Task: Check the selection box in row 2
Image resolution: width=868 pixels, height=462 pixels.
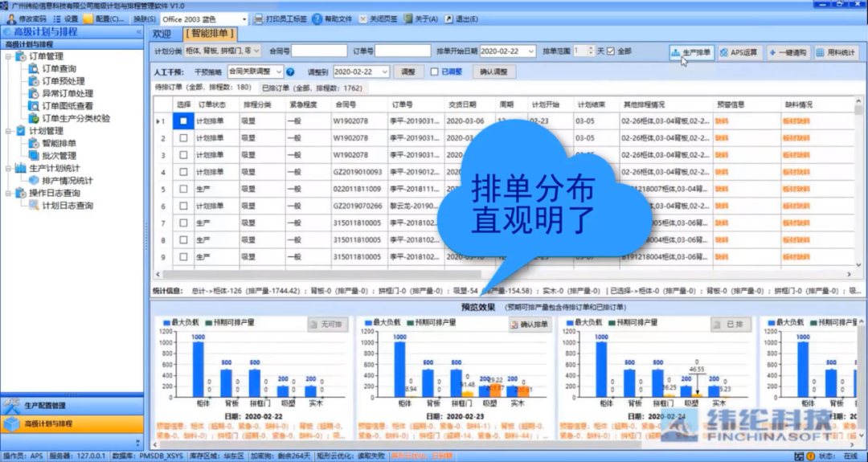Action: [183, 138]
